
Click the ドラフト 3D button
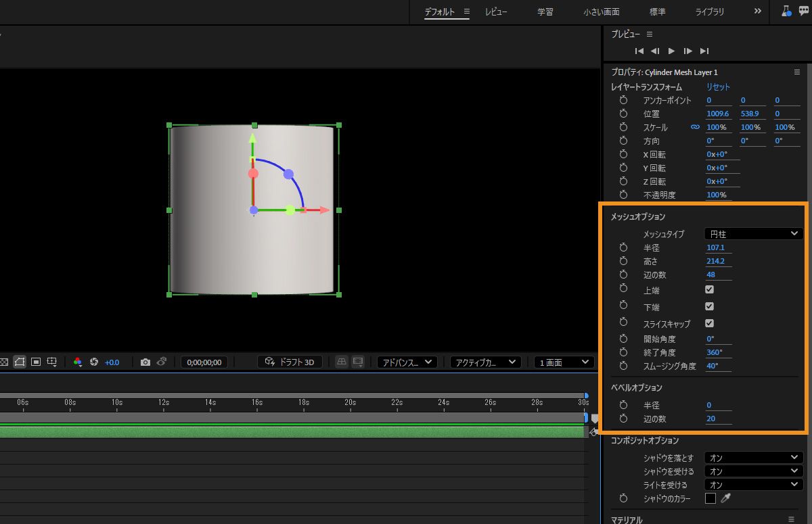(290, 362)
